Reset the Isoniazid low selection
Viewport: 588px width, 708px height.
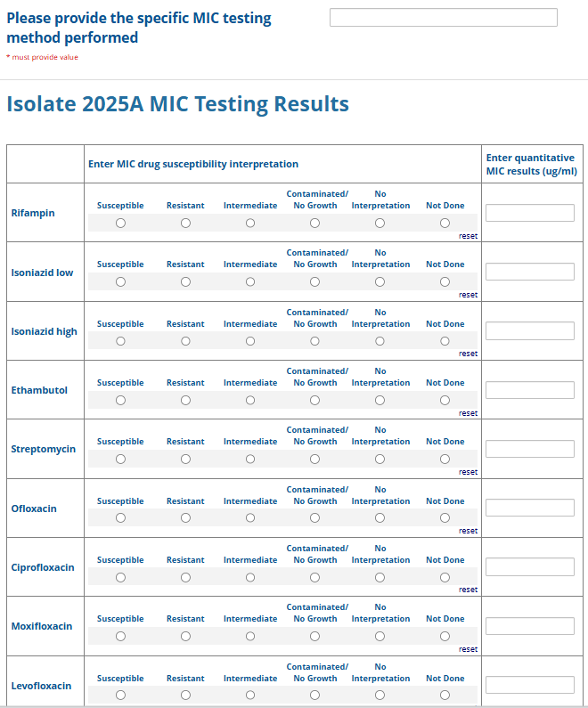tap(468, 295)
